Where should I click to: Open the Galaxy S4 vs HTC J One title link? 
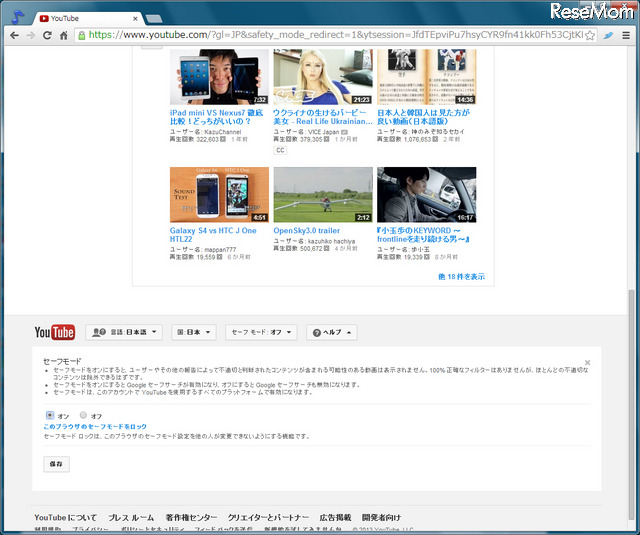click(213, 231)
